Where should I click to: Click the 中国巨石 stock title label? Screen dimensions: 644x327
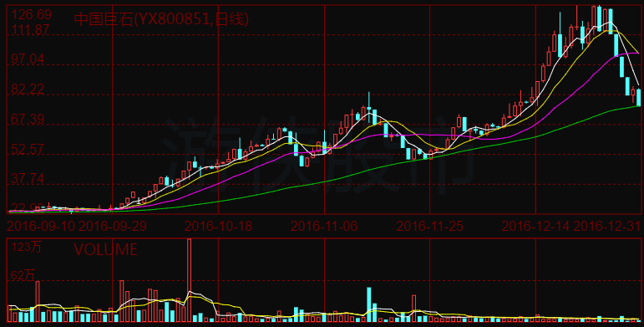point(161,19)
